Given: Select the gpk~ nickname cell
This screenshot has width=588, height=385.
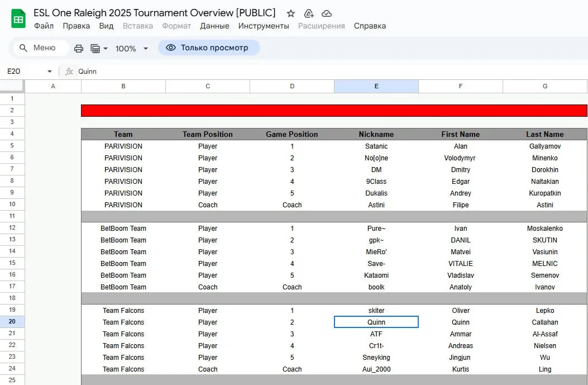Looking at the screenshot, I should [376, 240].
